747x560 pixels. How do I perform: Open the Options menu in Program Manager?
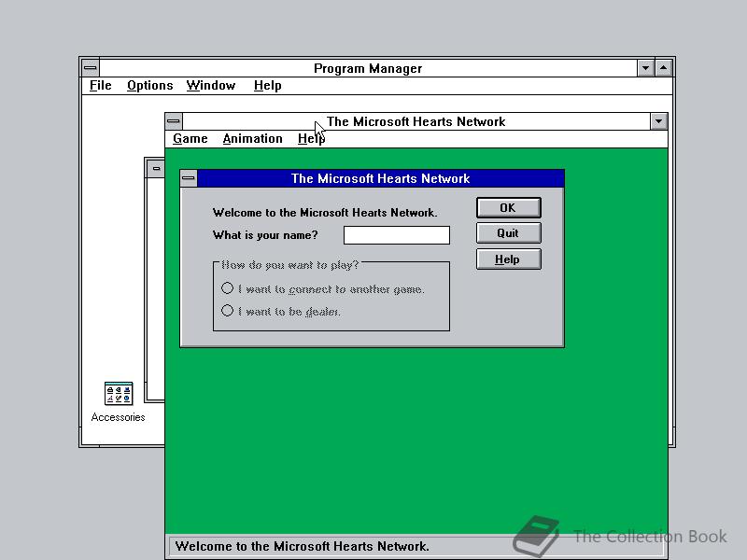149,85
